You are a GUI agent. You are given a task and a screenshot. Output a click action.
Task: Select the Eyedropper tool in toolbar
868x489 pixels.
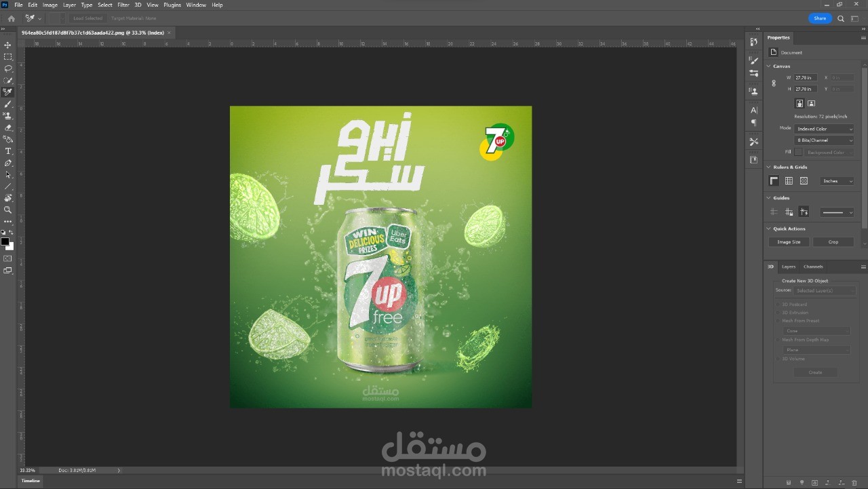click(8, 92)
